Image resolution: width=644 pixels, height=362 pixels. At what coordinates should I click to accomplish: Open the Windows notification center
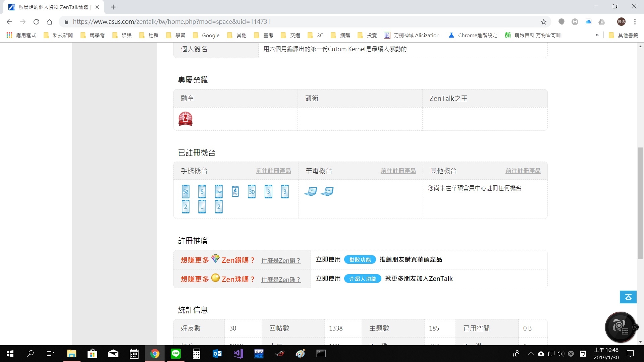(631, 354)
